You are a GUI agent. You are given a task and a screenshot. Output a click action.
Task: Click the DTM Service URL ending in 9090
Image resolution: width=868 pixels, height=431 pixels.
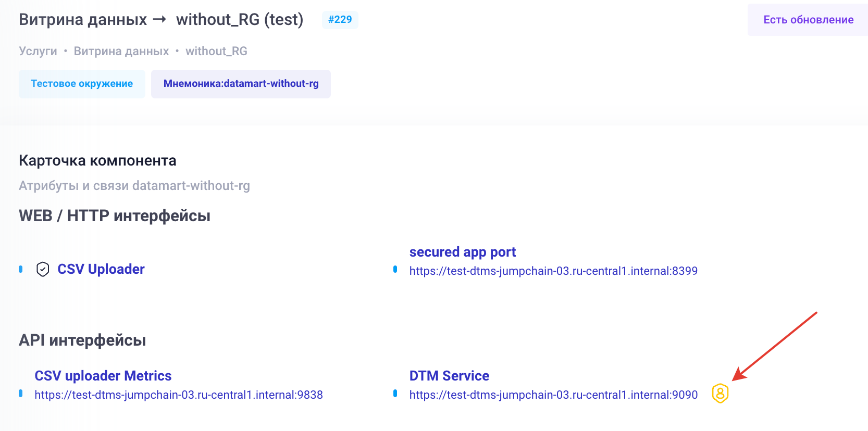coord(553,394)
